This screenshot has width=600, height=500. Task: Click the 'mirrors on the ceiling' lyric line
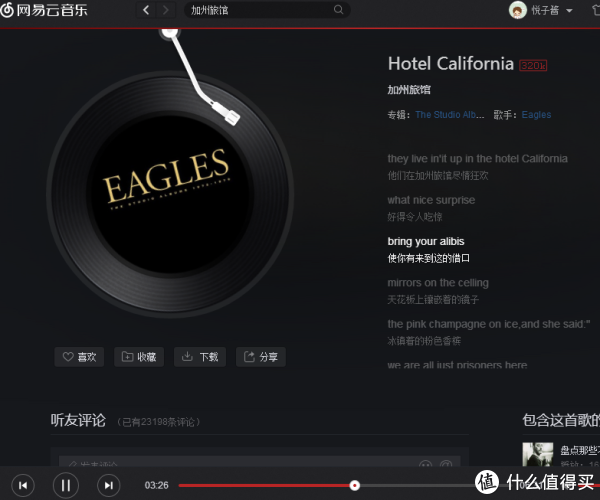point(438,283)
